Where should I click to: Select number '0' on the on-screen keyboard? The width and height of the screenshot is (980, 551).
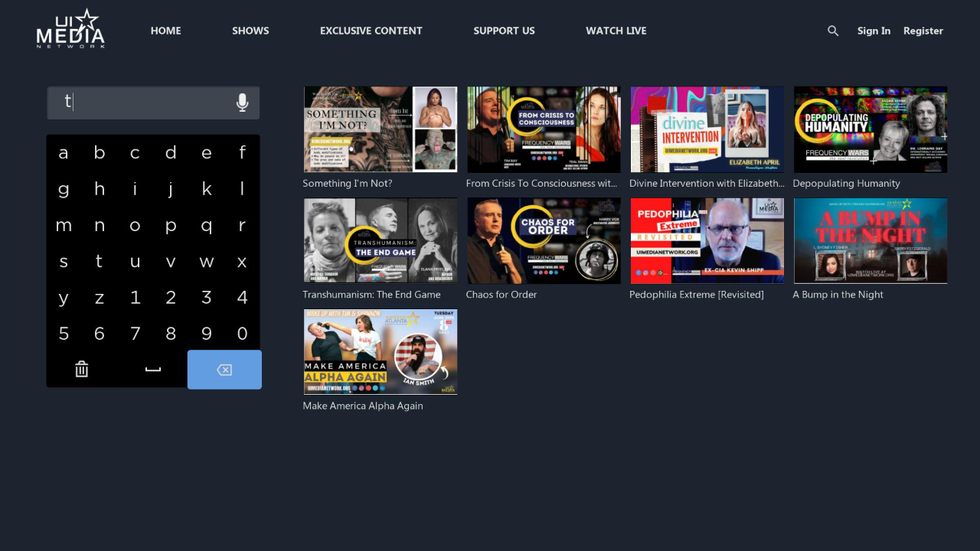click(242, 333)
